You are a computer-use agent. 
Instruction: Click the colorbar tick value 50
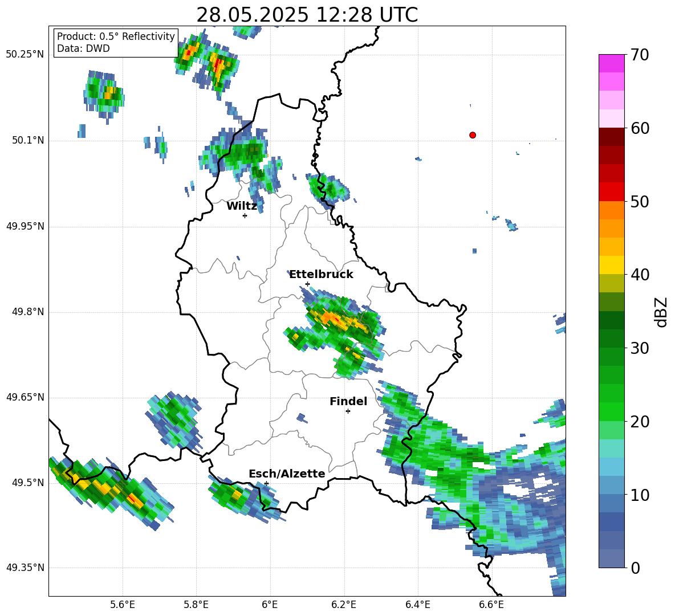640,201
